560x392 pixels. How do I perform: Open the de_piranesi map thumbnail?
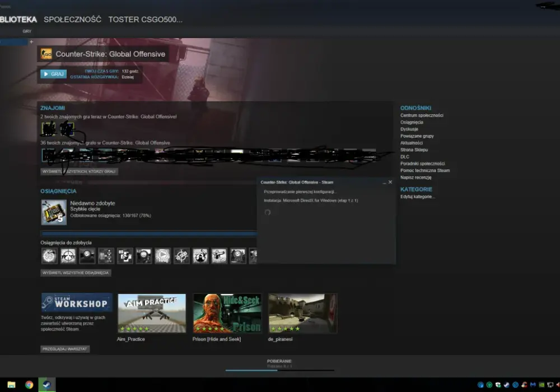tap(302, 313)
